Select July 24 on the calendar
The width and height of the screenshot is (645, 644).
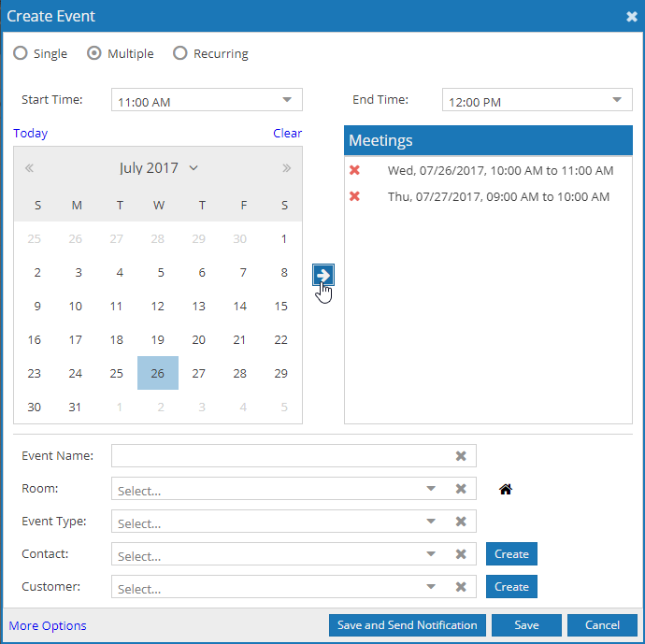[x=76, y=373]
